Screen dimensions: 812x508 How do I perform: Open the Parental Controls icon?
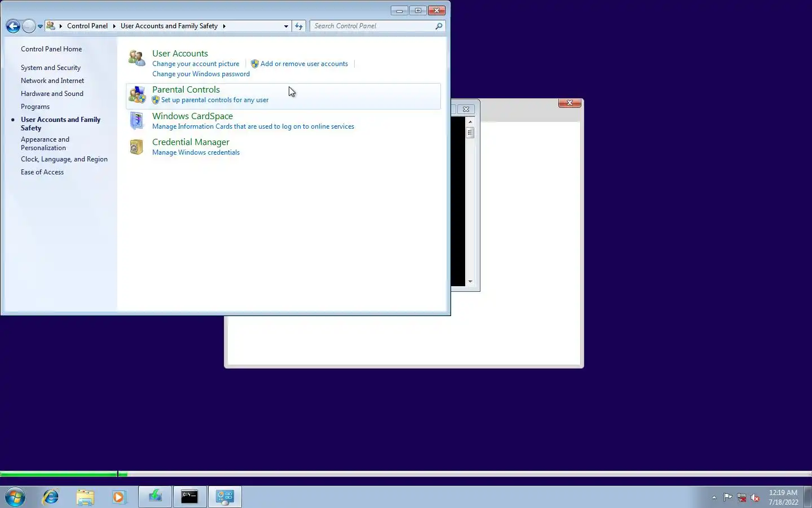point(137,94)
